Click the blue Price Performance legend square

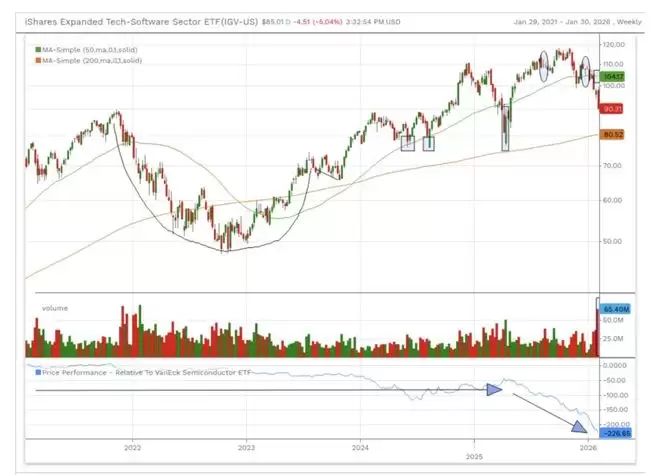pyautogui.click(x=37, y=371)
